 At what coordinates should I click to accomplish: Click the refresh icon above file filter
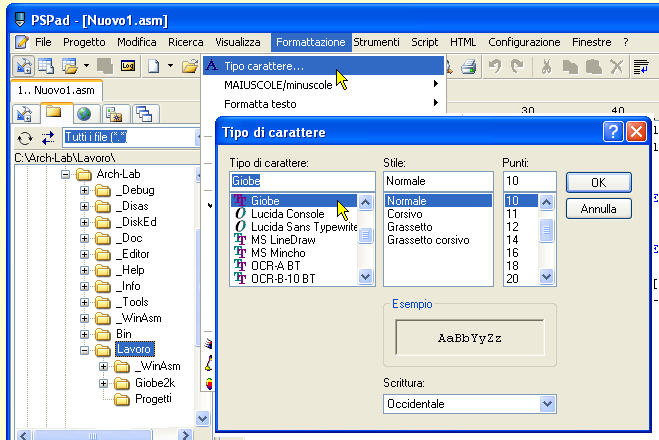pos(26,138)
